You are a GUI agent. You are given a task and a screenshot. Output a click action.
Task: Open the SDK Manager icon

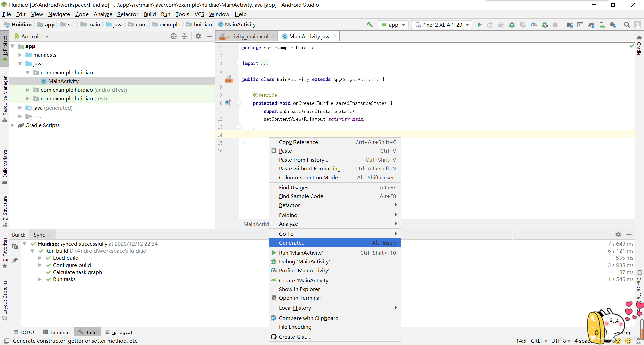tap(613, 25)
